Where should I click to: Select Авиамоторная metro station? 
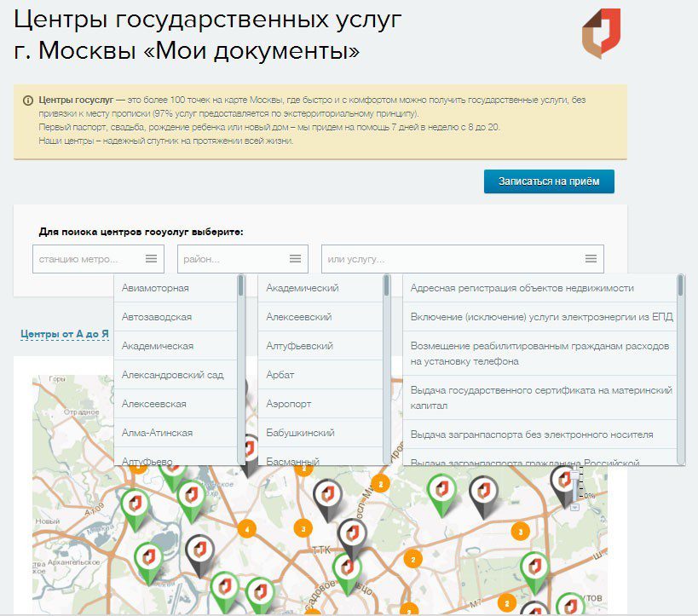(176, 288)
